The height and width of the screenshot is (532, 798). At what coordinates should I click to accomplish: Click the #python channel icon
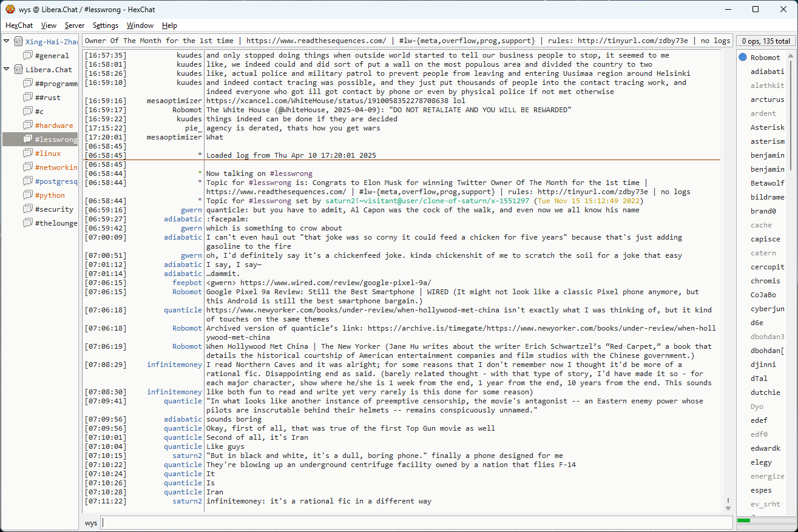[27, 195]
